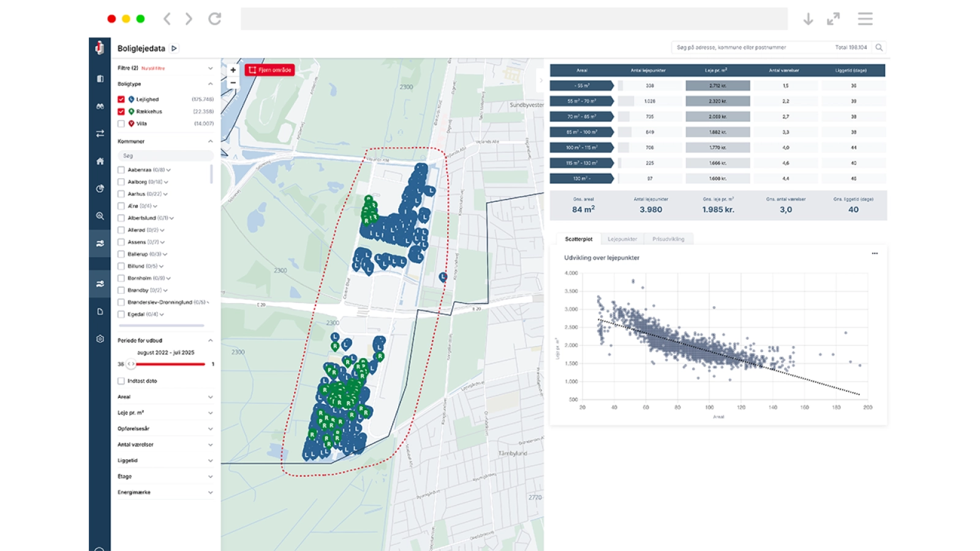The height and width of the screenshot is (551, 980).
Task: Click the settings gear in the sidebar
Action: [x=100, y=339]
